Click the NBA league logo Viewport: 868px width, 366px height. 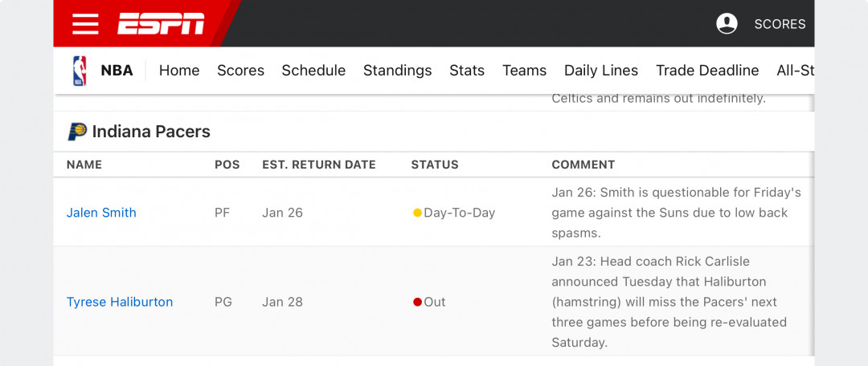pos(80,71)
